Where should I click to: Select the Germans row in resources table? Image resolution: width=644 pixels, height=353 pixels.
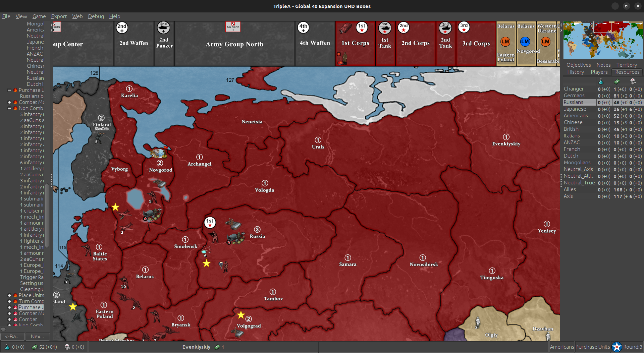coord(602,96)
